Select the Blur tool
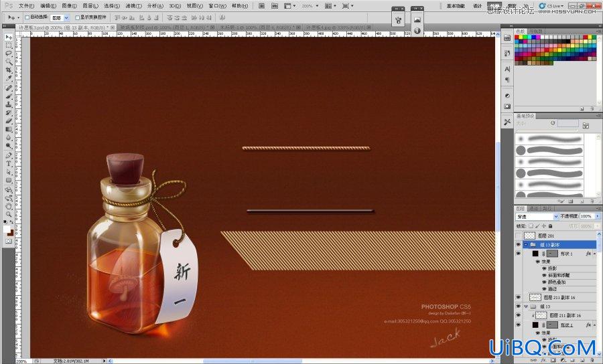This screenshot has width=603, height=364. click(9, 137)
